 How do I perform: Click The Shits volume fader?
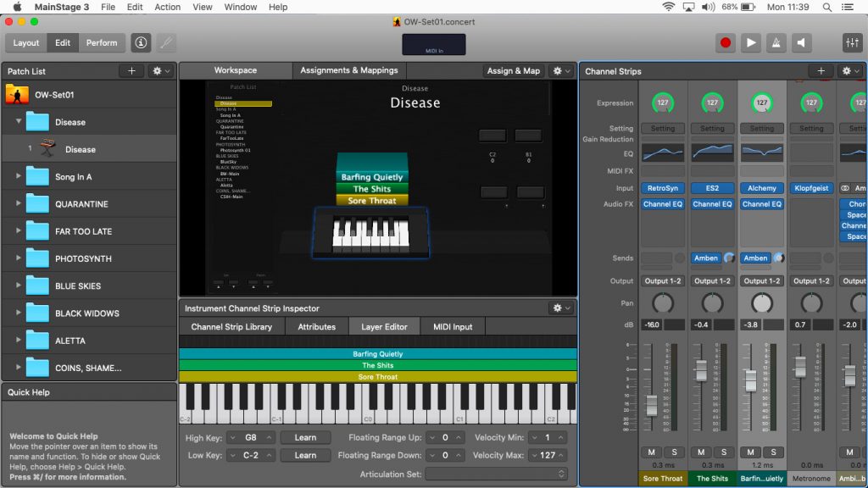(701, 370)
